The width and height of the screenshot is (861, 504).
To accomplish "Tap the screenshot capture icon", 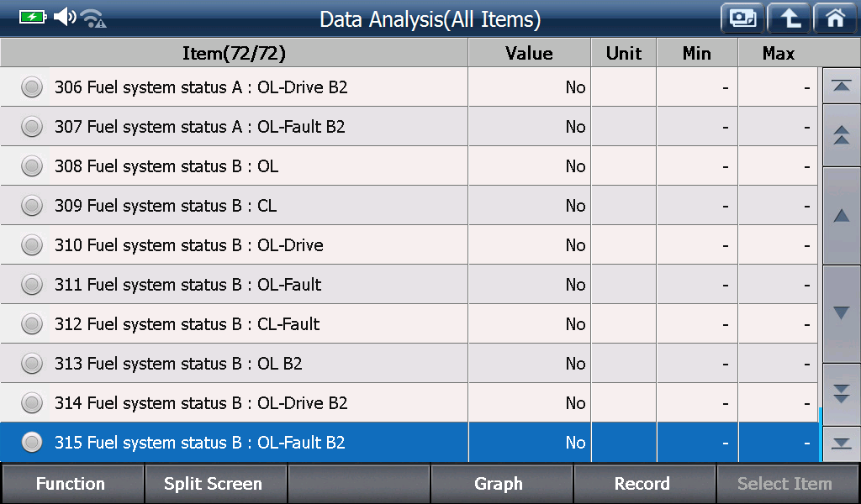I will pos(742,18).
